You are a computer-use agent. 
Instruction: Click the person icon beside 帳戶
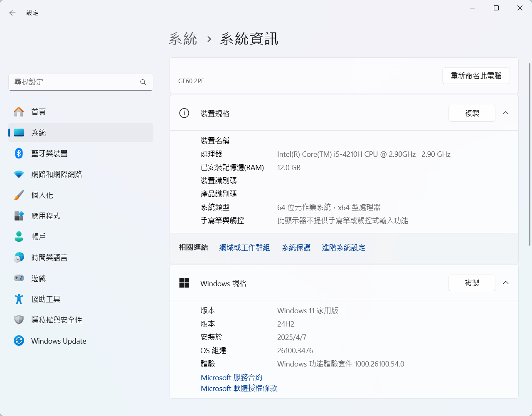[x=19, y=237]
